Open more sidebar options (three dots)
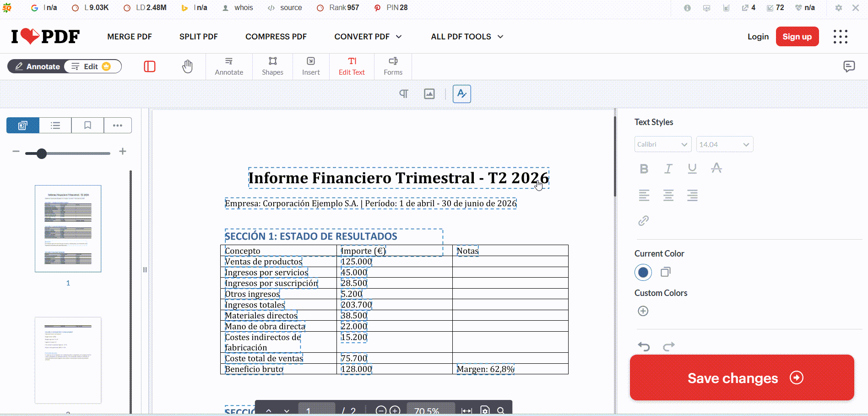The height and width of the screenshot is (416, 868). (118, 125)
